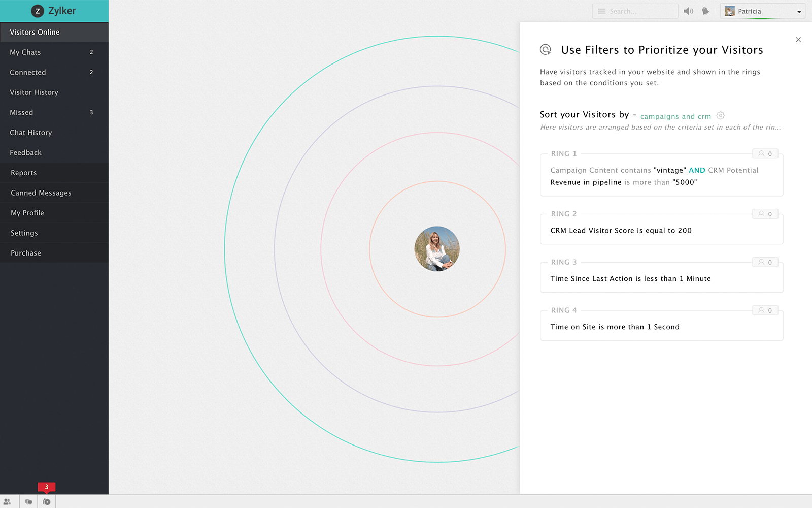
Task: Click the Ring 1 visitor count badge
Action: click(x=765, y=154)
